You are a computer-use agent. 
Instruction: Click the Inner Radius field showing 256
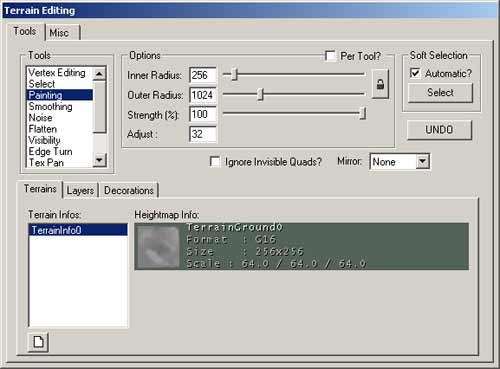pyautogui.click(x=203, y=75)
